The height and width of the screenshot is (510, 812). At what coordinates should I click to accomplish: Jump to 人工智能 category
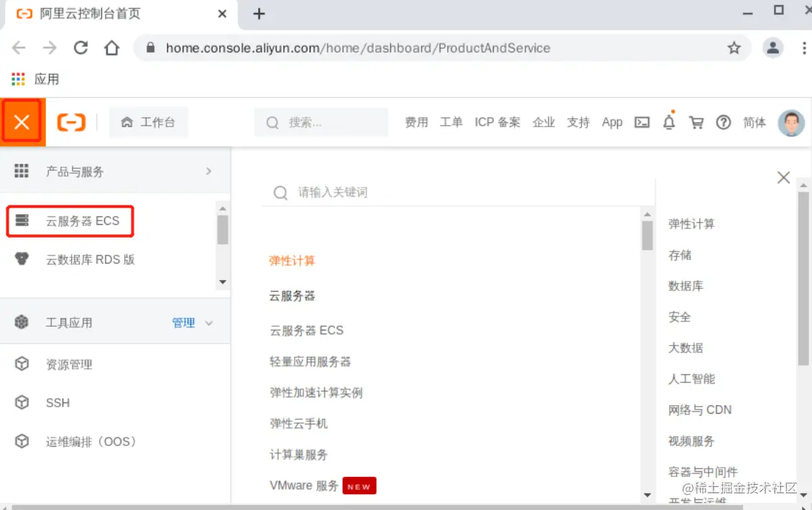tap(691, 379)
